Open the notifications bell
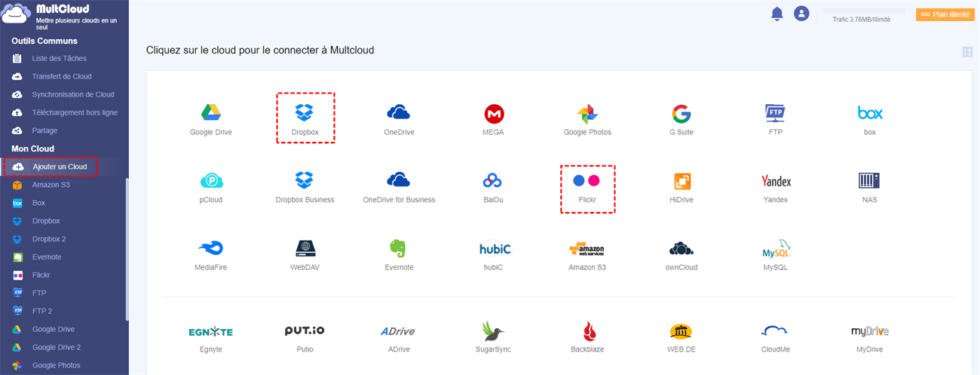Screen dimensions: 980x375 coord(776,14)
